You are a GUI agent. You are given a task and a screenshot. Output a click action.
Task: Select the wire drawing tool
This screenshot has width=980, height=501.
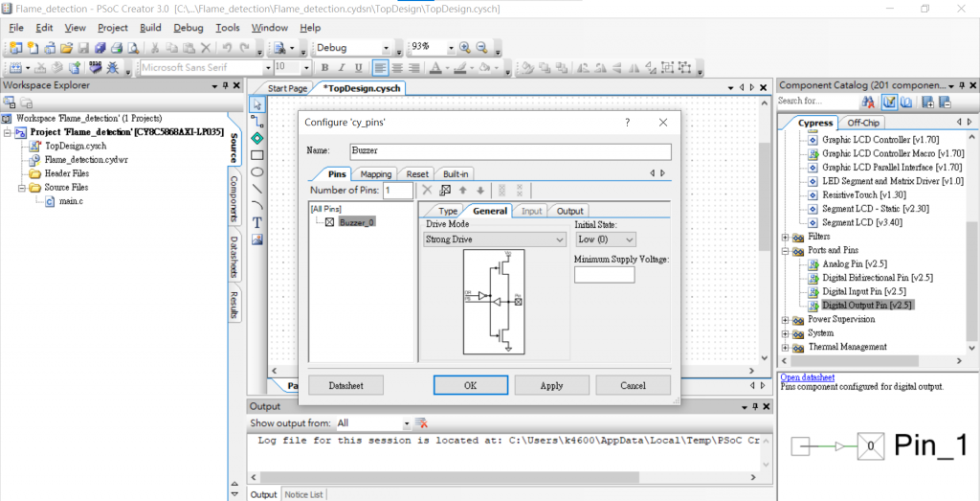[256, 121]
